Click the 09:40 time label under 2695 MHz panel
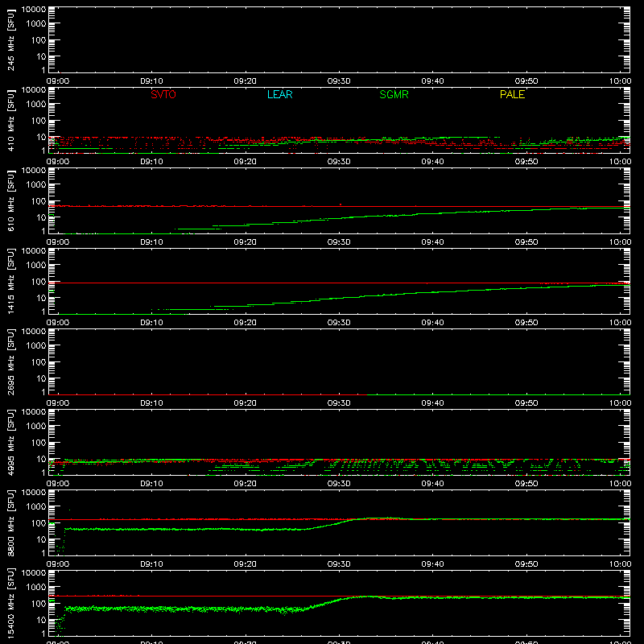644x644 pixels. 432,403
